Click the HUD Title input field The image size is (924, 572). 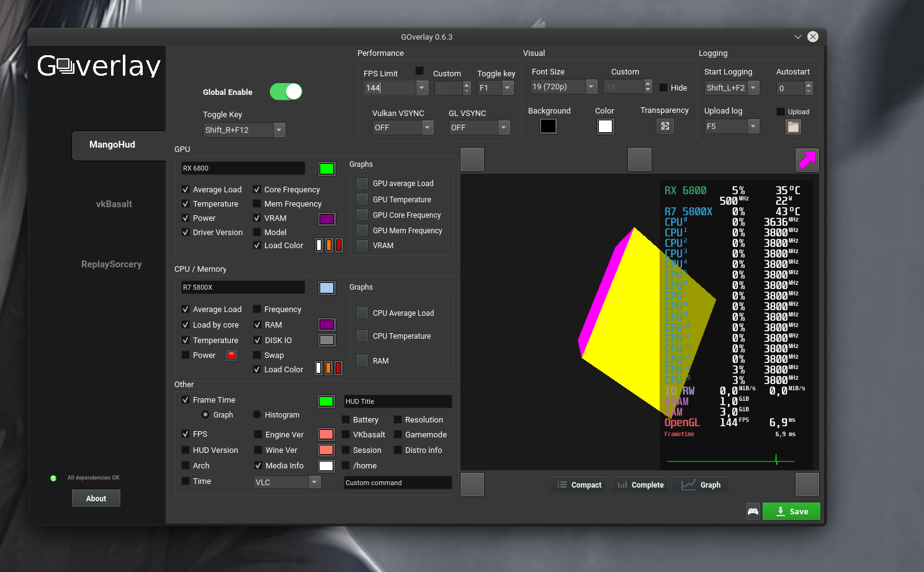398,401
